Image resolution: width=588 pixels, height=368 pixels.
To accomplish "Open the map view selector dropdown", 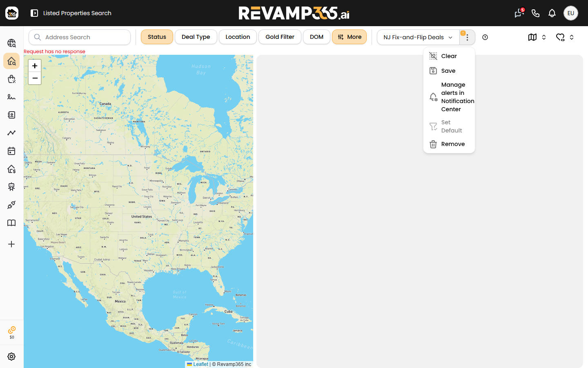I will [537, 37].
